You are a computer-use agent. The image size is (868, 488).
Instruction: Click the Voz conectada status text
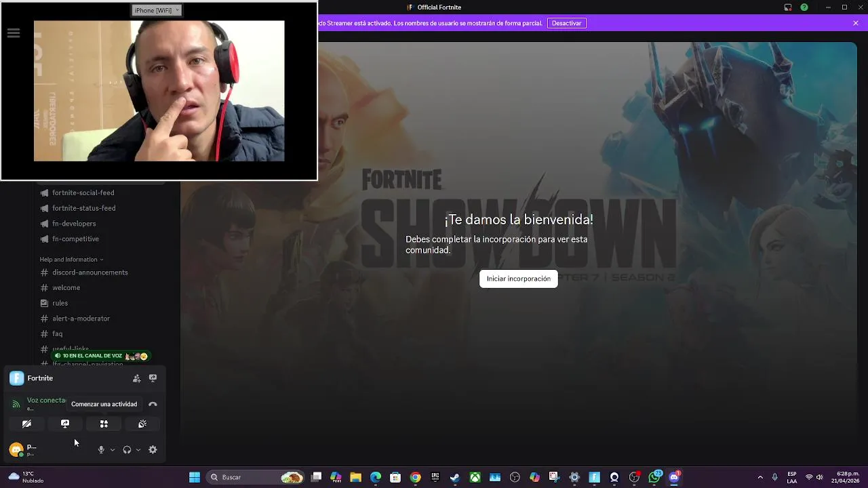[46, 401]
